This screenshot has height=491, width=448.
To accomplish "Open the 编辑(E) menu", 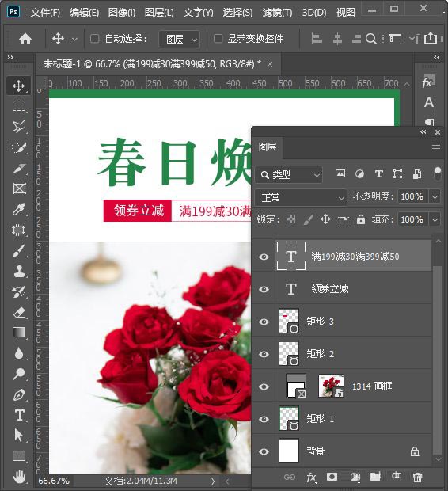I will coord(84,13).
